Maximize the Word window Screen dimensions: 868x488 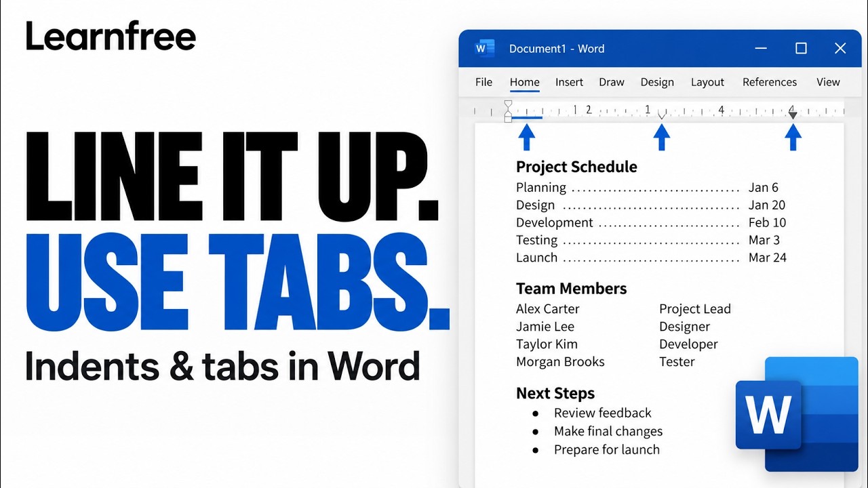pos(801,48)
